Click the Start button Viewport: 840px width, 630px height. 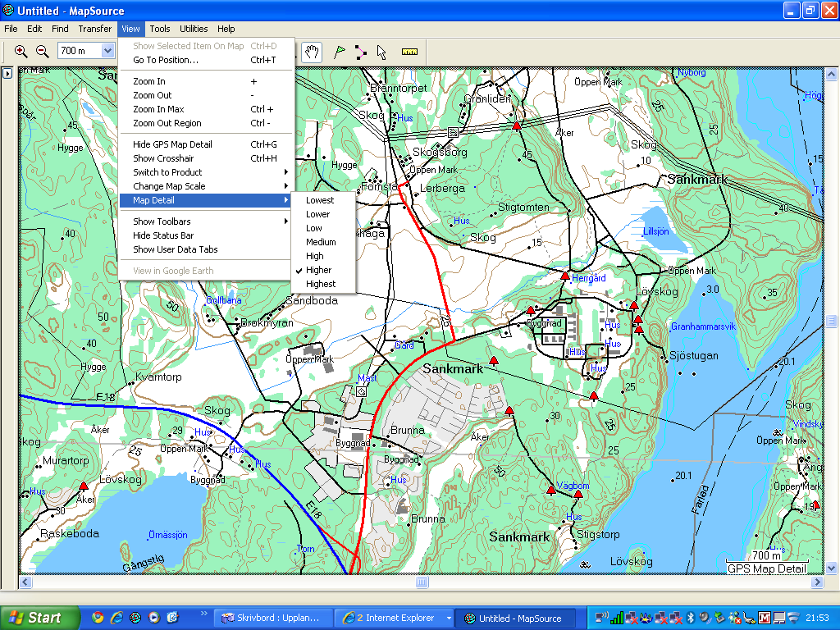[x=39, y=618]
